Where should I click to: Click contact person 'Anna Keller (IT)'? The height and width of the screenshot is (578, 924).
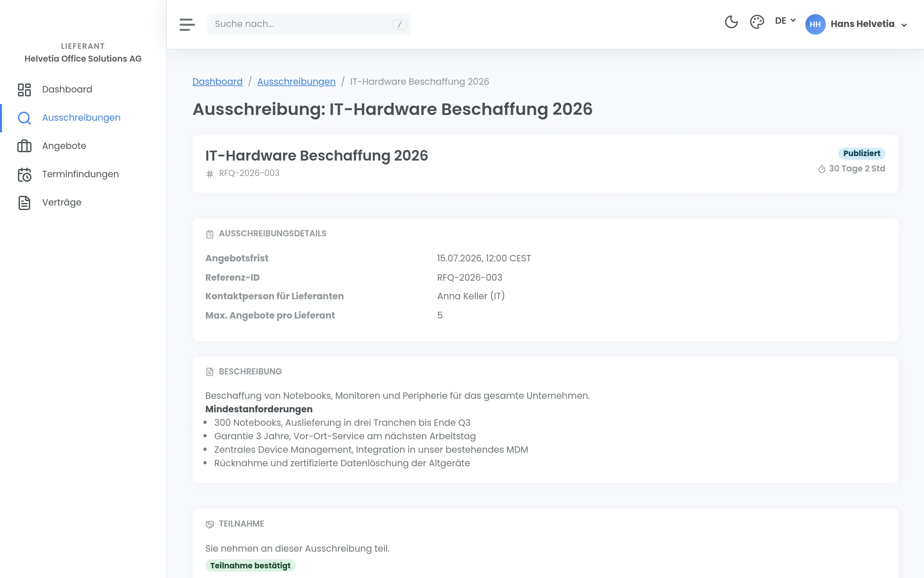click(x=471, y=296)
